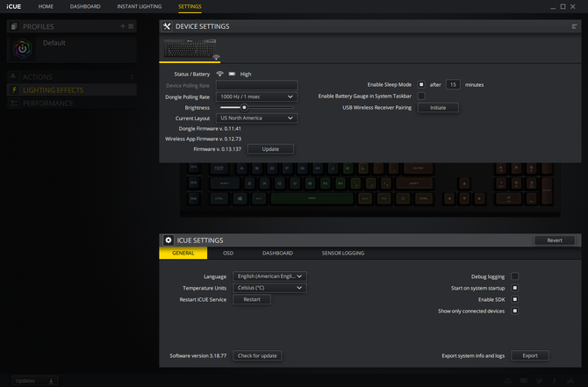Click the 'Firmware v. 0.13.137' text
This screenshot has height=387, width=588.
pos(217,149)
